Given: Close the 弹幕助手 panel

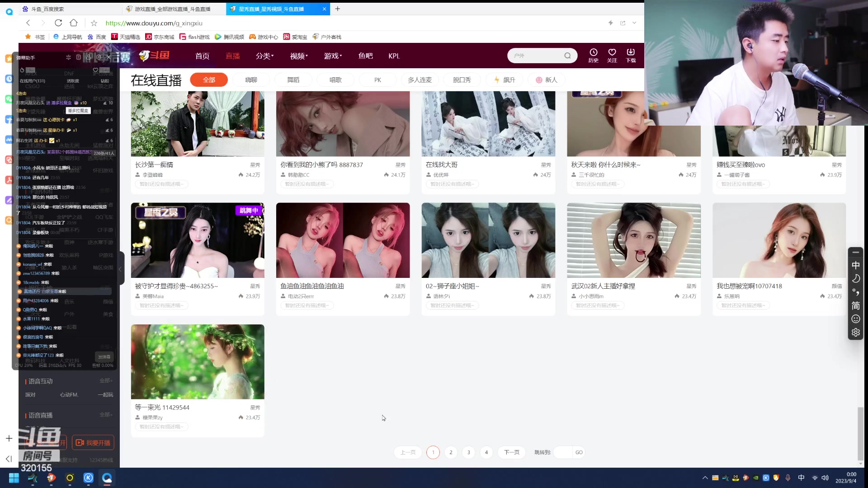Looking at the screenshot, I should 108,57.
